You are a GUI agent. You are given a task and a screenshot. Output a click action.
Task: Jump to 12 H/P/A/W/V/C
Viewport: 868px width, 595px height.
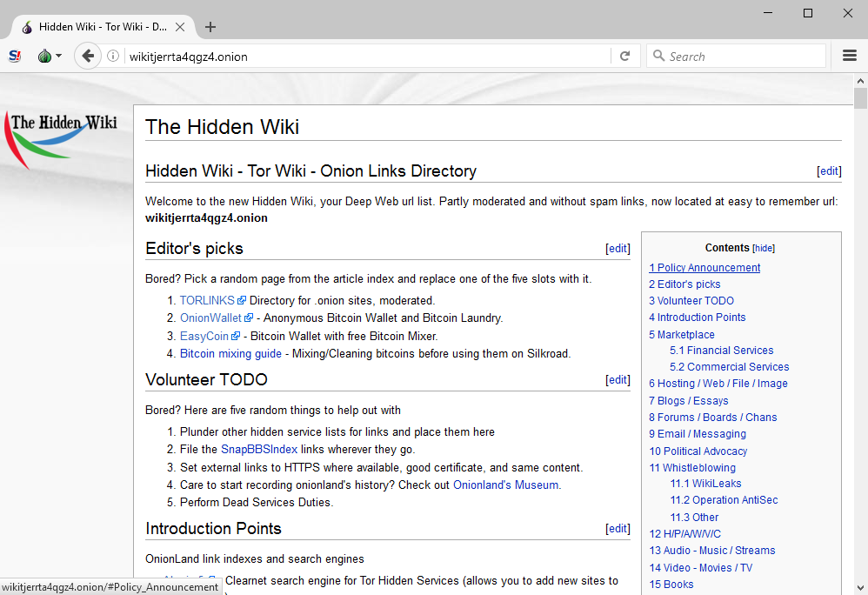685,534
